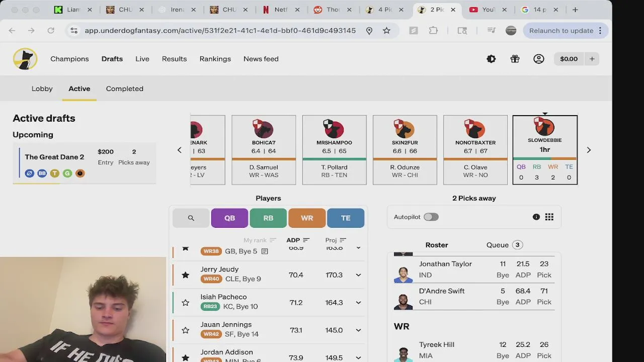Sort players by Proj
The image size is (644, 362).
[x=336, y=240]
